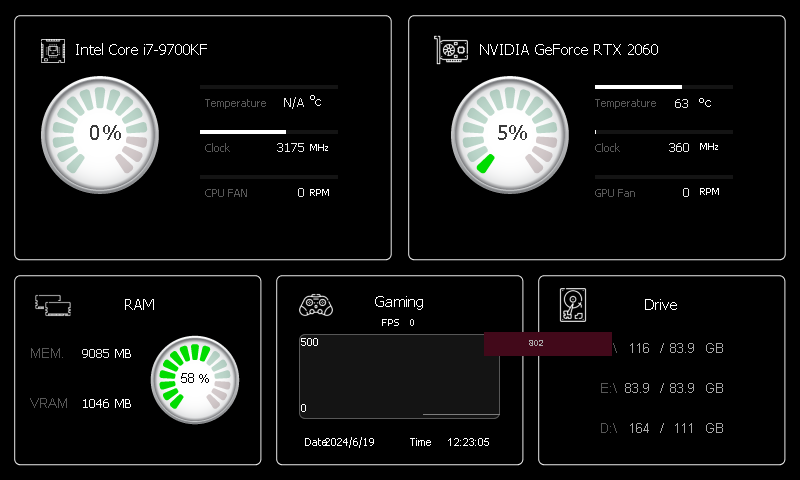
Task: Select the RAM usage gauge showing 58%
Action: (194, 378)
